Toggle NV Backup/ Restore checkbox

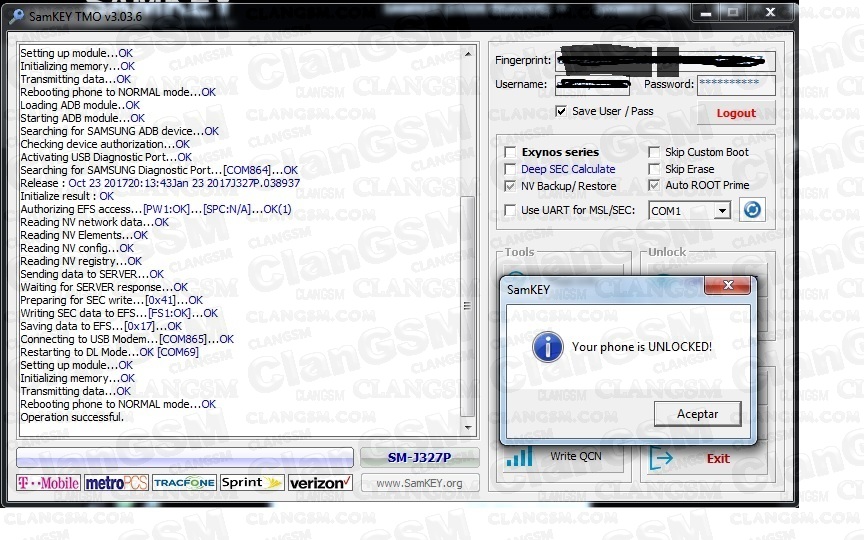click(x=510, y=186)
